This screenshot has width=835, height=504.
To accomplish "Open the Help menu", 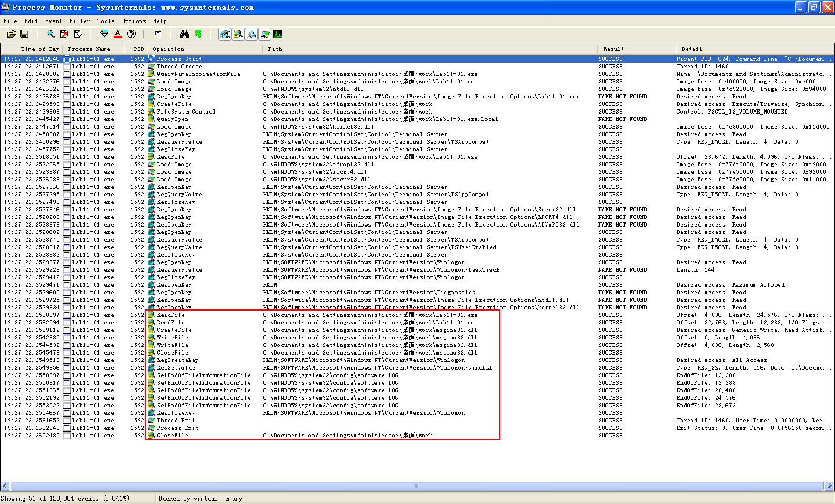I will point(159,21).
